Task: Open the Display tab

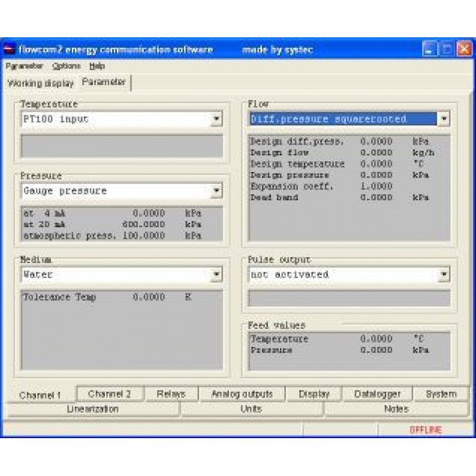Action: tap(314, 393)
